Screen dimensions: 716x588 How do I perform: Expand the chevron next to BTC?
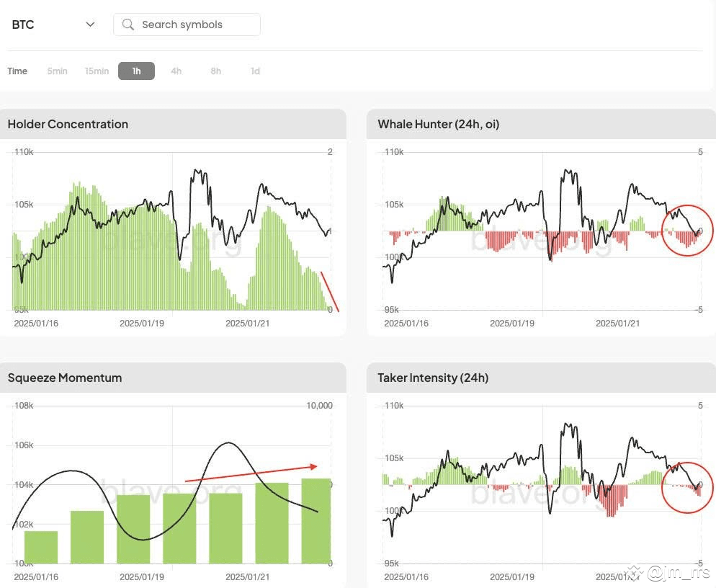click(90, 24)
